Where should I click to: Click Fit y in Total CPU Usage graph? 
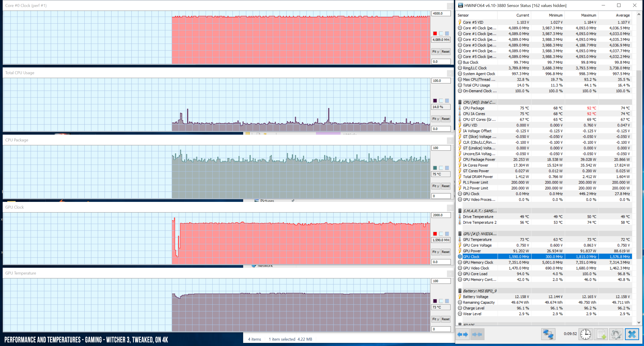[x=436, y=119]
